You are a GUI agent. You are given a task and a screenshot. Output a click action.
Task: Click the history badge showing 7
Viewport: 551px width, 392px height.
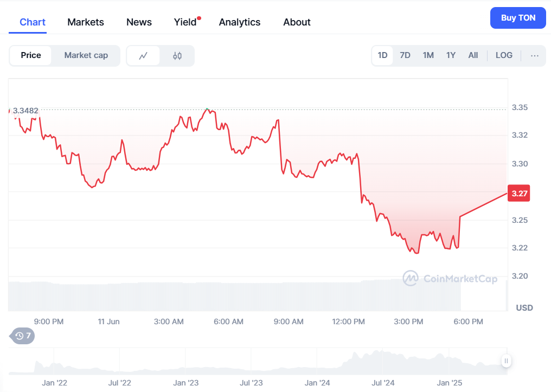point(22,336)
